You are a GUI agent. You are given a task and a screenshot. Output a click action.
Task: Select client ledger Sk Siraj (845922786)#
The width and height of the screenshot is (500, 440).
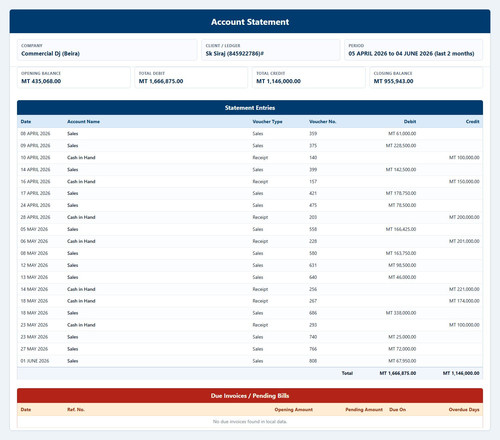point(235,54)
